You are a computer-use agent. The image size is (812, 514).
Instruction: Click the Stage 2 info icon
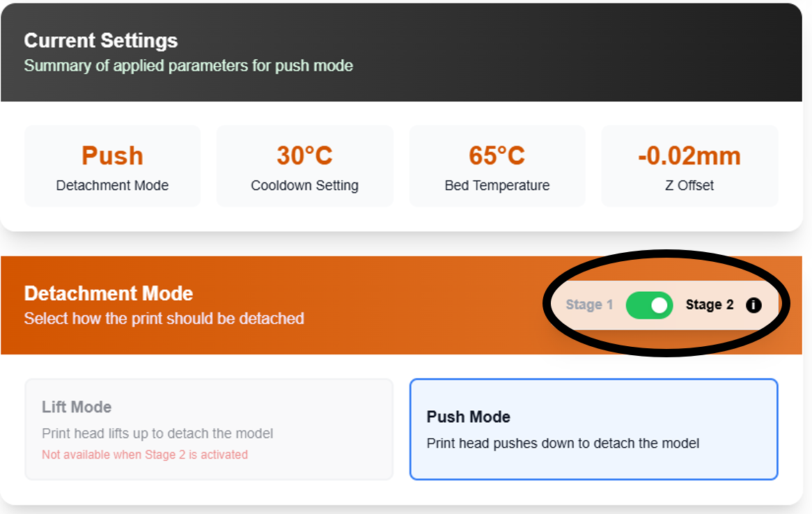tap(754, 305)
